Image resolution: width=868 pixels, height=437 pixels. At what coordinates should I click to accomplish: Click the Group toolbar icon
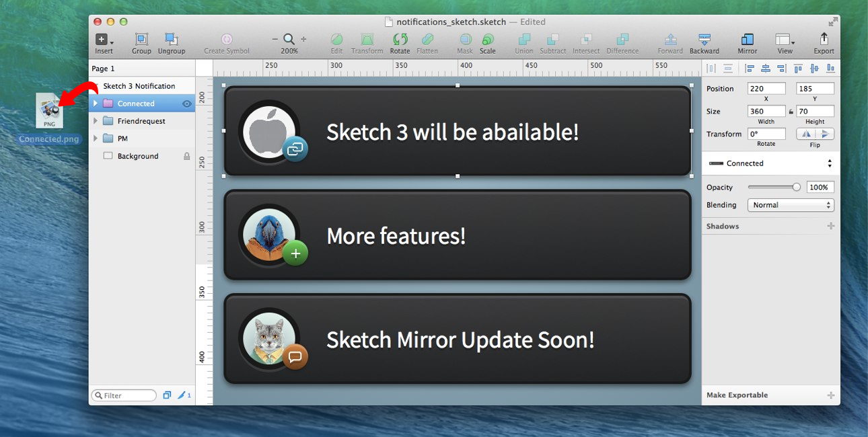(141, 40)
